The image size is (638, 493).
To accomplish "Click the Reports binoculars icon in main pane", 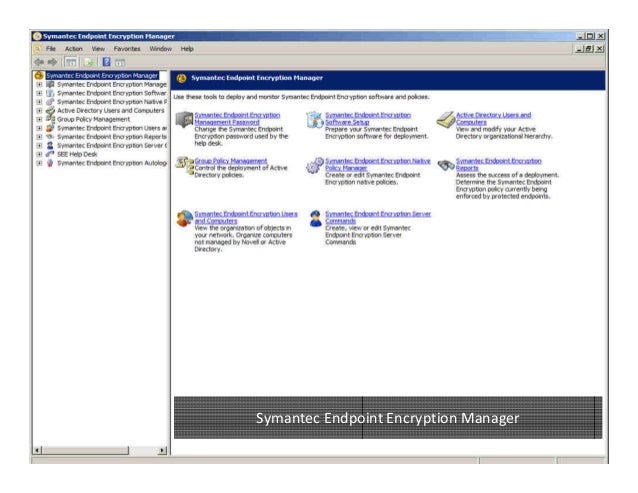I will [446, 165].
